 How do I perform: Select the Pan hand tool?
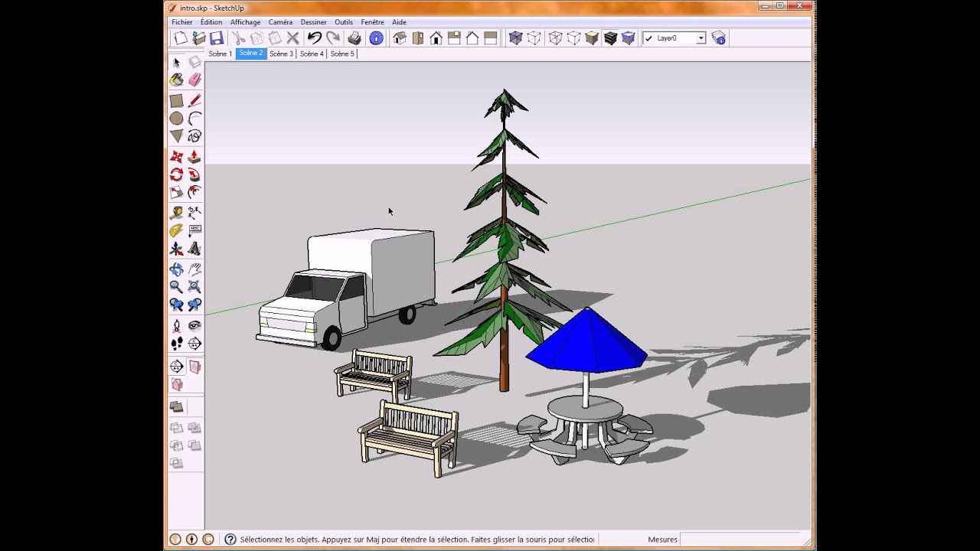tap(194, 269)
